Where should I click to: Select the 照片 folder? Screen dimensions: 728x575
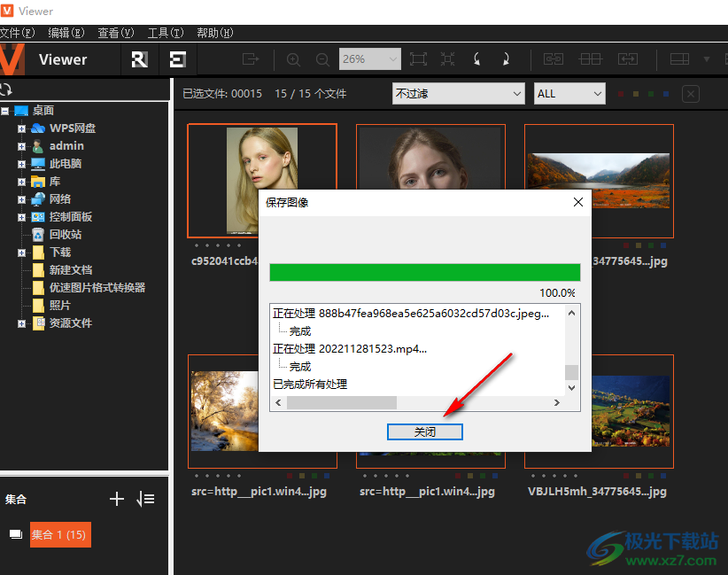(x=60, y=305)
